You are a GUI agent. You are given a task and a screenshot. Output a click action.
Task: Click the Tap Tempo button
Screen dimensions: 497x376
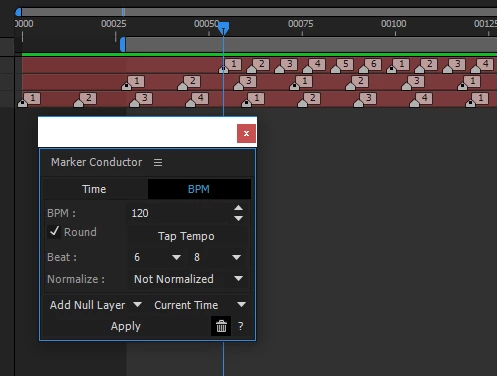tap(186, 236)
